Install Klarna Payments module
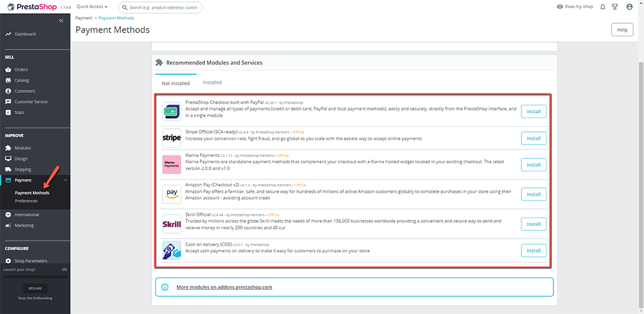The width and height of the screenshot is (644, 314). [x=533, y=165]
